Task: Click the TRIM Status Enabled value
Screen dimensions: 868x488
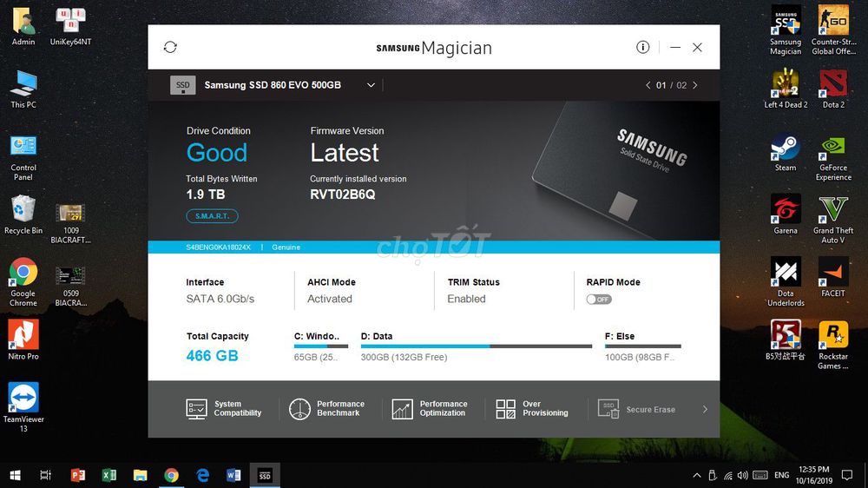Action: pyautogui.click(x=466, y=299)
